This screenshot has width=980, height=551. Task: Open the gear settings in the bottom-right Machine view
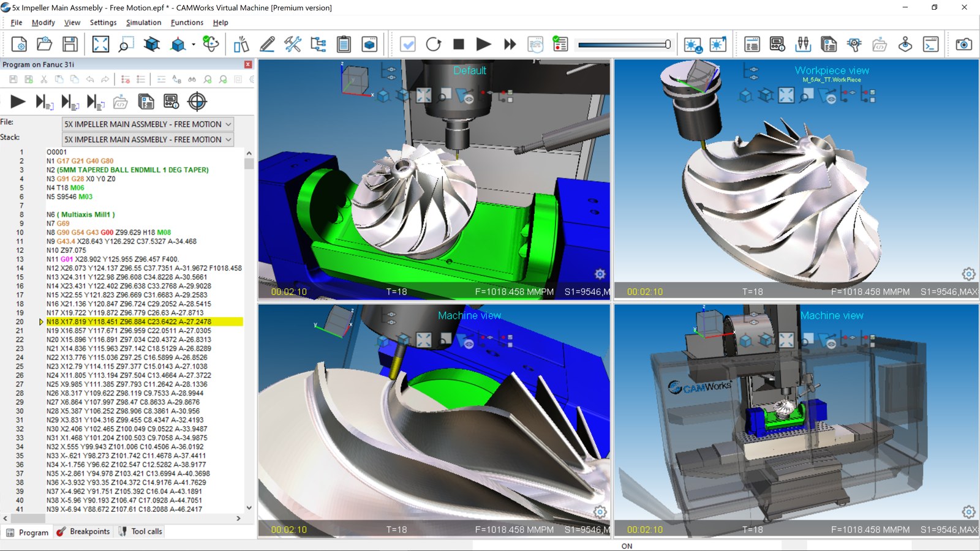[x=968, y=512]
